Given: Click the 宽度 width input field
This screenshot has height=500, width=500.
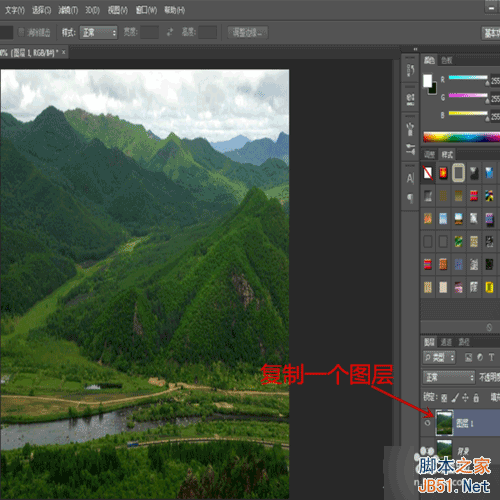Looking at the screenshot, I should point(149,32).
